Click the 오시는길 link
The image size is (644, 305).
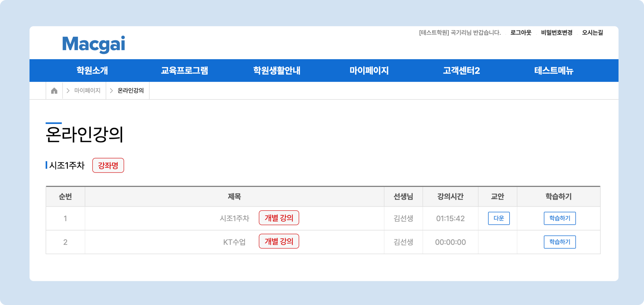[592, 33]
